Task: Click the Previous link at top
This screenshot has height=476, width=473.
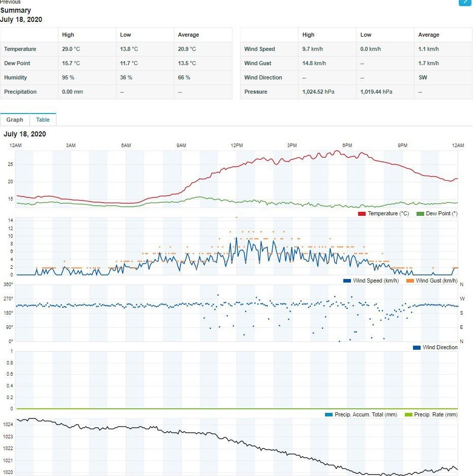Action: tap(10, 2)
